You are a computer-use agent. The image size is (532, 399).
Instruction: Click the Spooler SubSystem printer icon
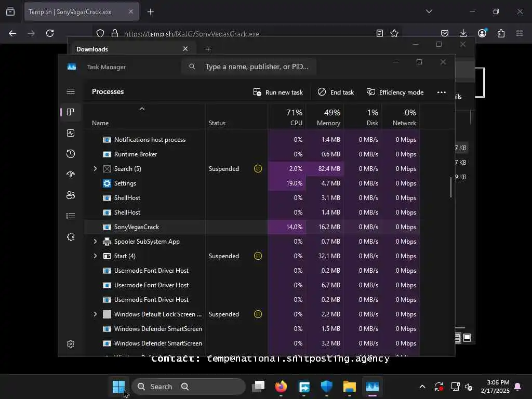pos(107,242)
